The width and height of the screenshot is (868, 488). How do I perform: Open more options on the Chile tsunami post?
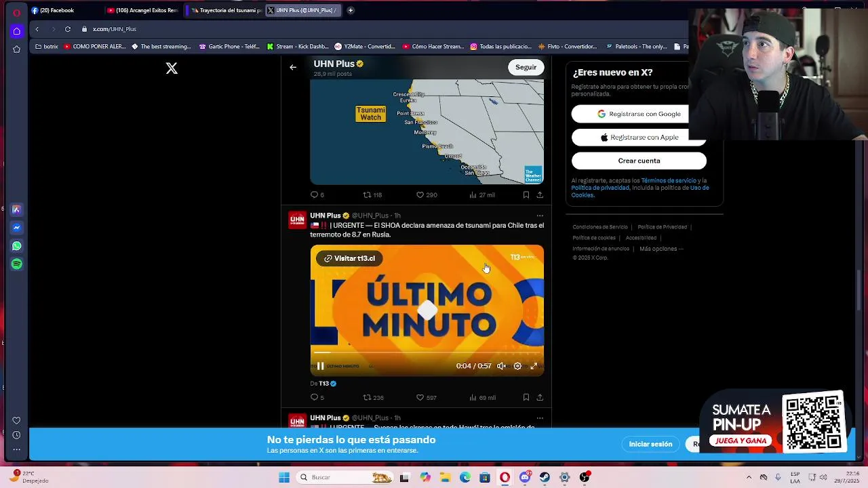click(540, 216)
